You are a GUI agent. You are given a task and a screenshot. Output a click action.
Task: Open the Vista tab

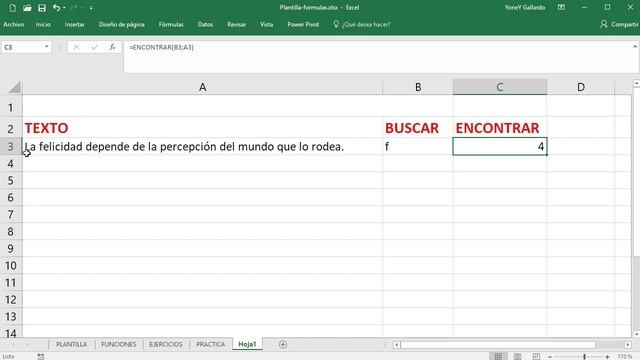click(267, 24)
